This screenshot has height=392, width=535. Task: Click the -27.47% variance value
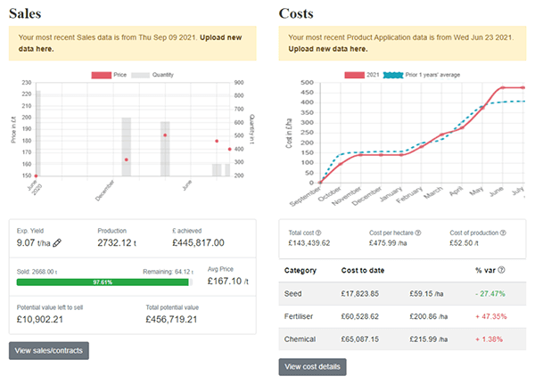pyautogui.click(x=490, y=293)
